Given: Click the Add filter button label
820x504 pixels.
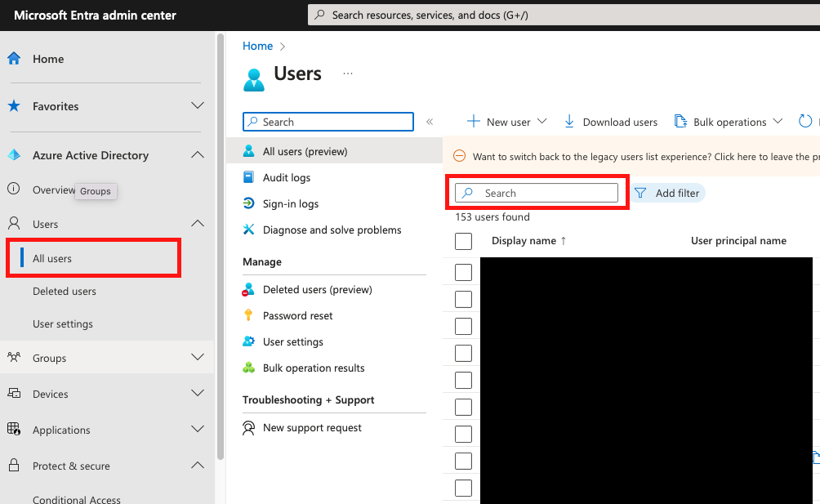Looking at the screenshot, I should [x=677, y=193].
